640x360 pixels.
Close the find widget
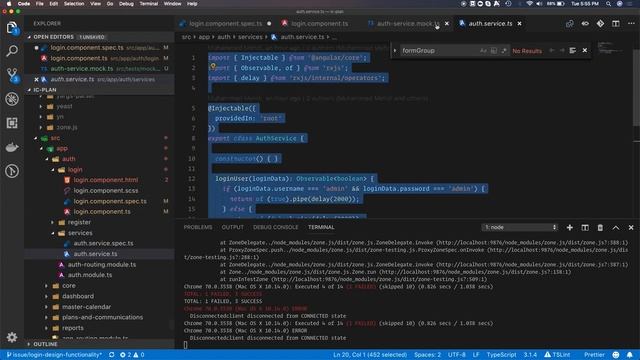tap(584, 50)
